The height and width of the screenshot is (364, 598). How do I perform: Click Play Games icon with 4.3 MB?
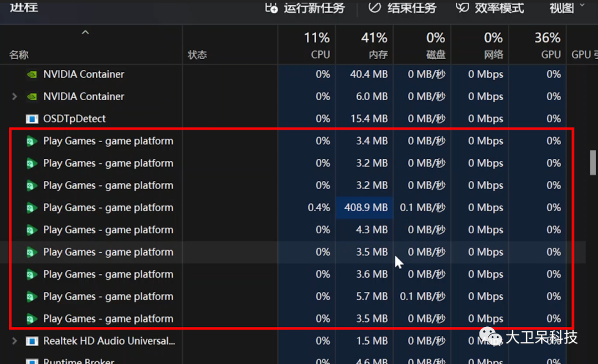tap(32, 230)
